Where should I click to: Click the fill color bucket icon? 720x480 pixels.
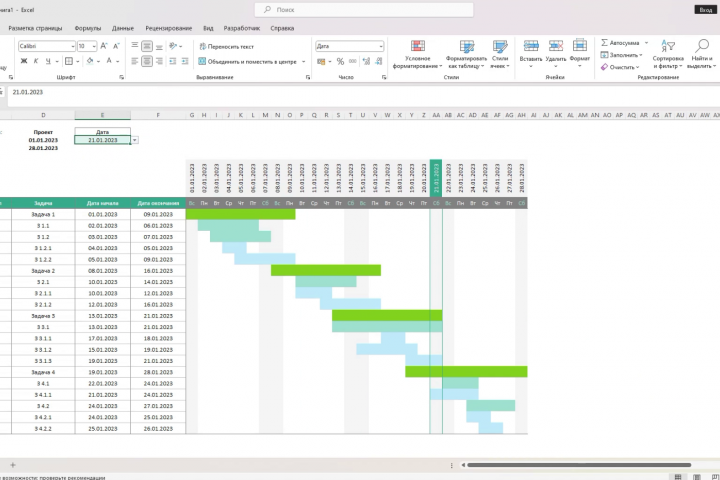point(90,61)
